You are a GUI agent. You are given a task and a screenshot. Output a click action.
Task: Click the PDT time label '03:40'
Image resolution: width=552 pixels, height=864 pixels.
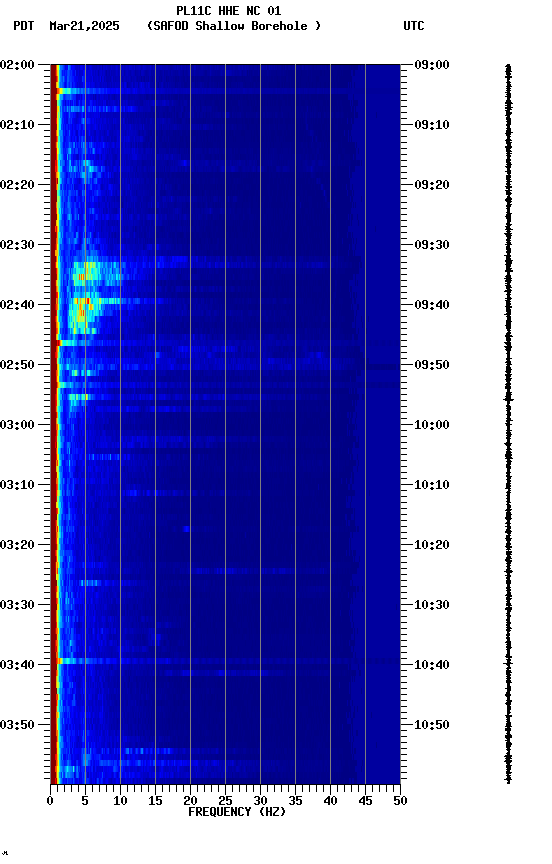click(x=17, y=666)
